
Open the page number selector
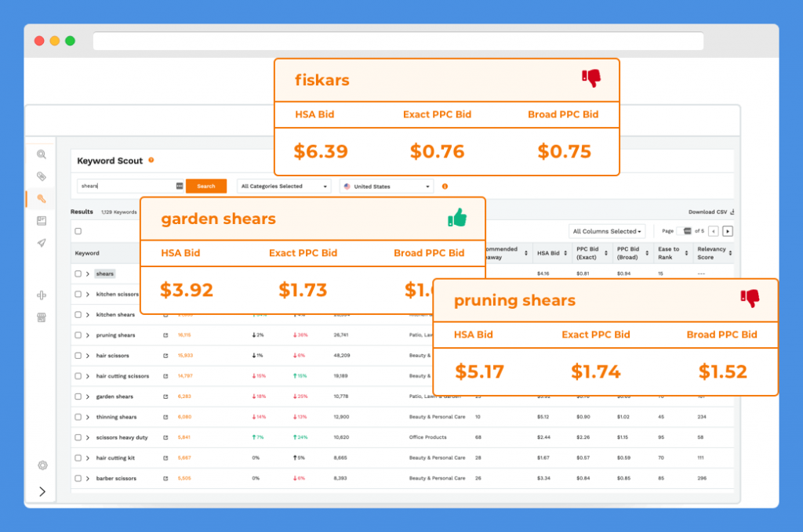[684, 231]
